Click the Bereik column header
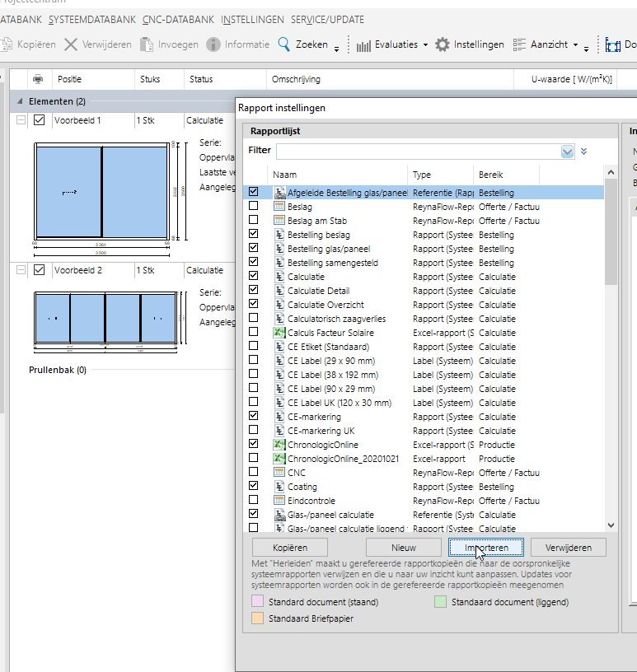The width and height of the screenshot is (637, 672). coord(507,175)
